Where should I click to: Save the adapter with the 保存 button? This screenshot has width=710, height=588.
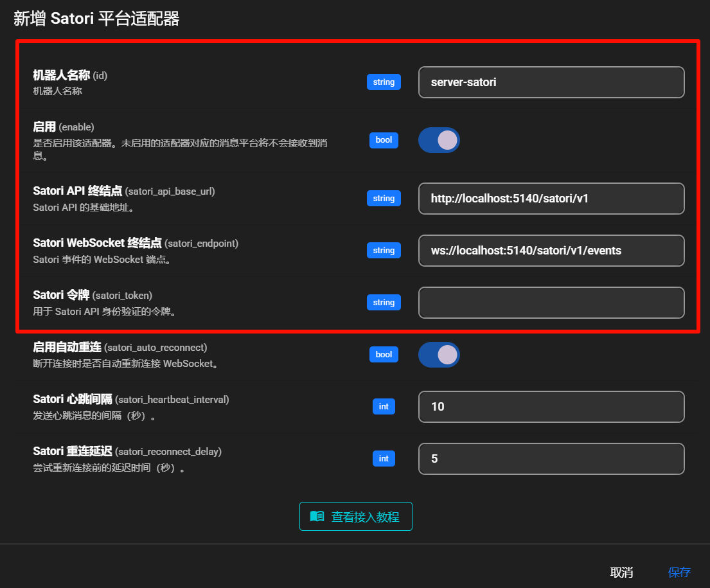tap(679, 572)
